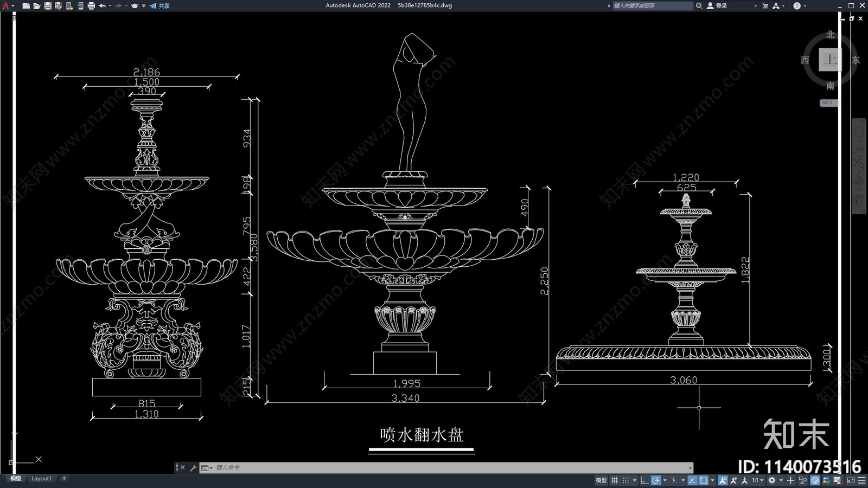Click auto-add annotation scales icon
The image size is (868, 488).
coord(734,480)
